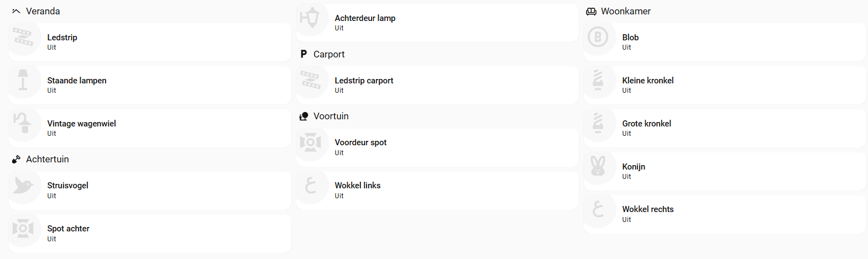
Task: Toggle the Struisvogel bird icon
Action: pyautogui.click(x=23, y=186)
